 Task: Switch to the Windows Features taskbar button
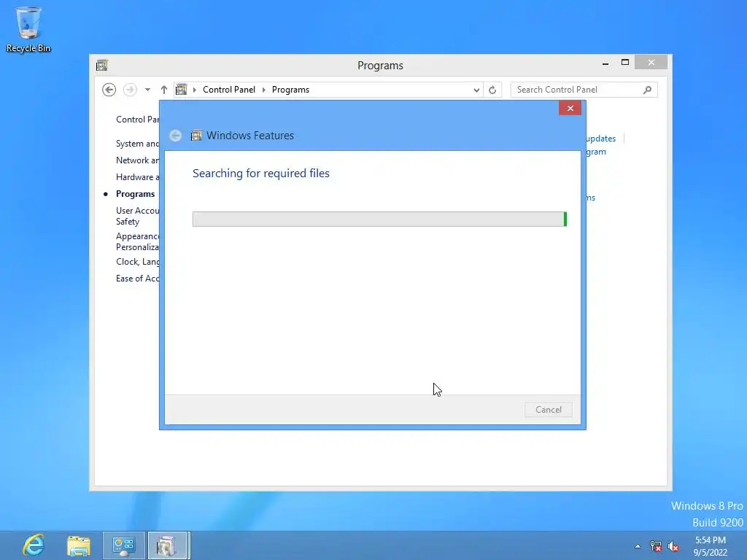(x=169, y=545)
